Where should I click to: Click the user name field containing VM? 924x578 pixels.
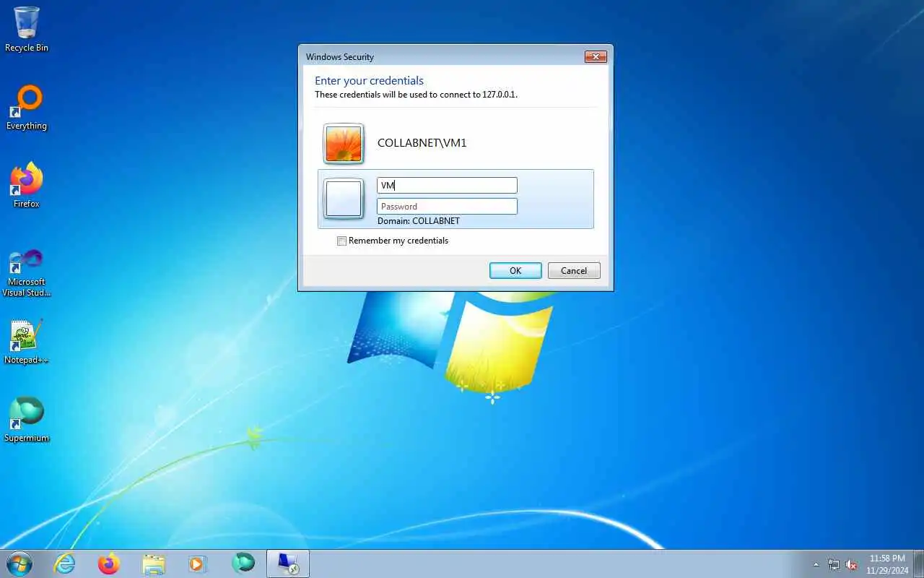447,185
